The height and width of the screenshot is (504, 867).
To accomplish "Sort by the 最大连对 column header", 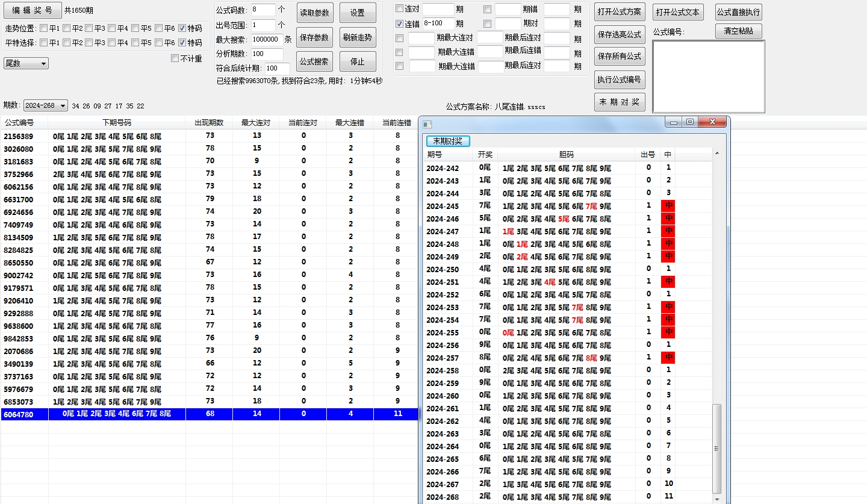I will click(256, 122).
